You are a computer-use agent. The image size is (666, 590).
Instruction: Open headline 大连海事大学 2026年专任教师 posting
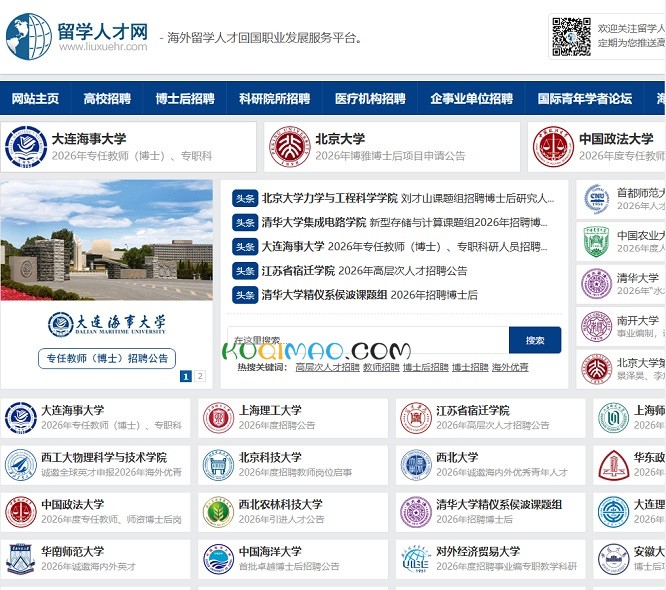[404, 247]
